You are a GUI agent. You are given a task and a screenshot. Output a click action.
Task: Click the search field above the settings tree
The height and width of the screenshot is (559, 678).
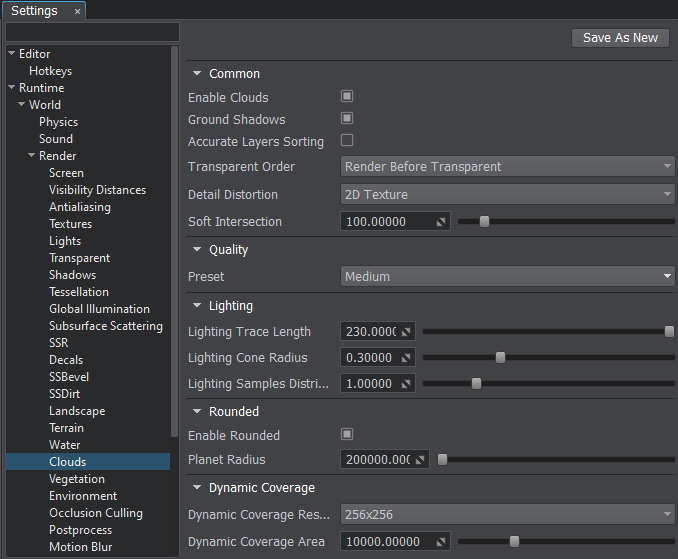(x=92, y=32)
